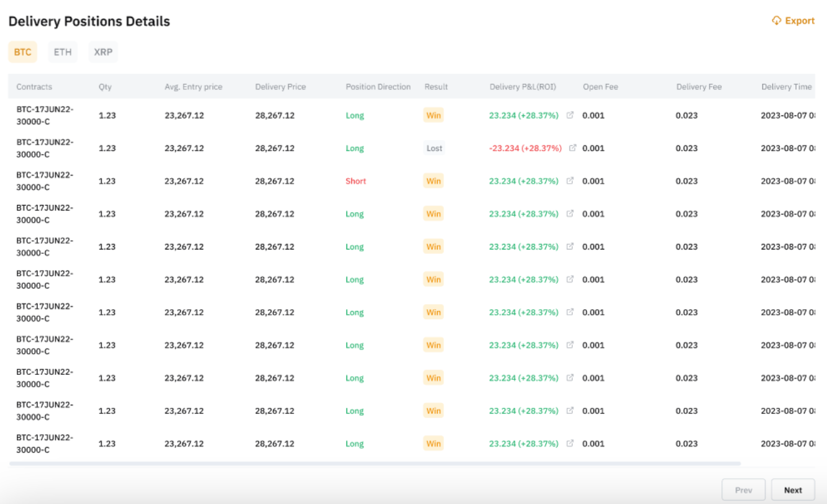Click share icon in seventh row P&L
Screen dimensions: 827x504
coord(570,313)
